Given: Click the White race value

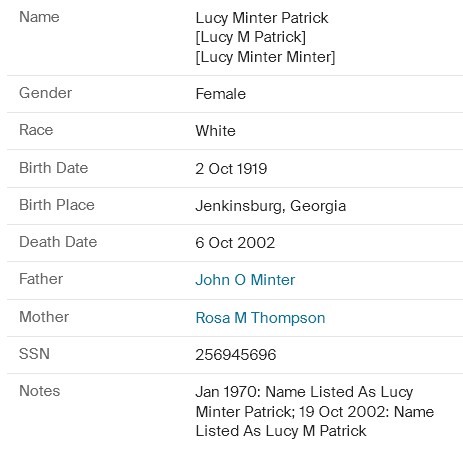Looking at the screenshot, I should 215,131.
